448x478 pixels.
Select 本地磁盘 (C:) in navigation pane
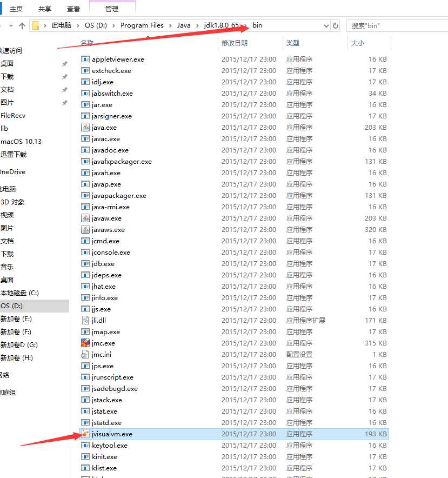click(19, 293)
